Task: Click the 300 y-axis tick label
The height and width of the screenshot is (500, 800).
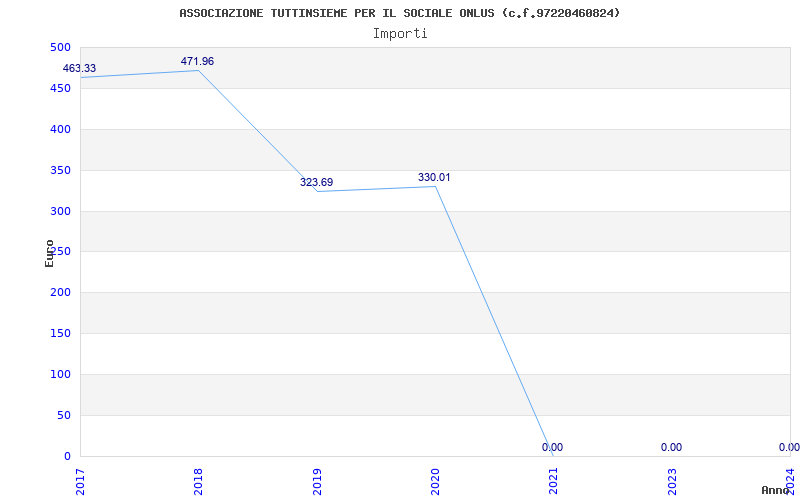Action: click(60, 211)
